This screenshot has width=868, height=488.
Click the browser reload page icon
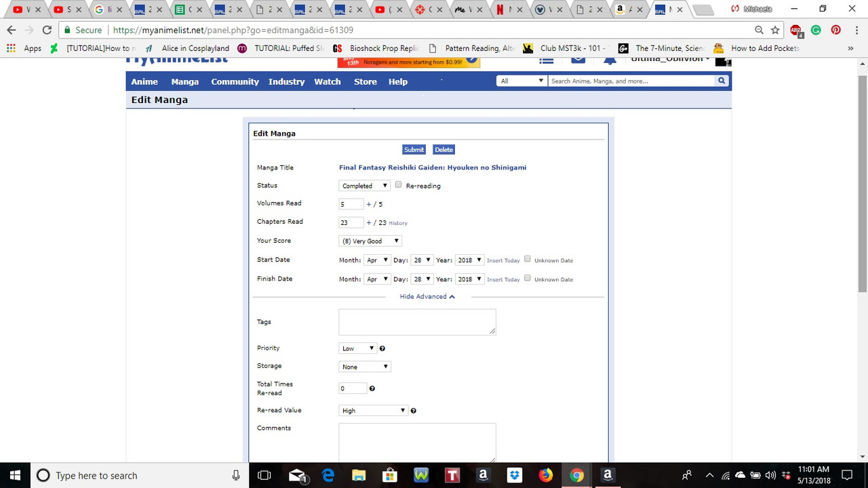click(x=47, y=30)
